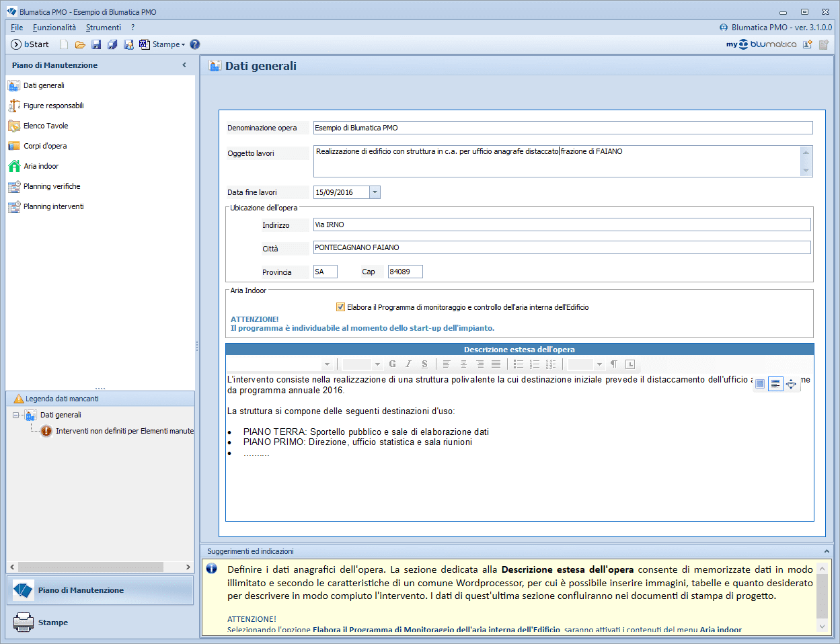Click the new user profile icon

[x=808, y=44]
